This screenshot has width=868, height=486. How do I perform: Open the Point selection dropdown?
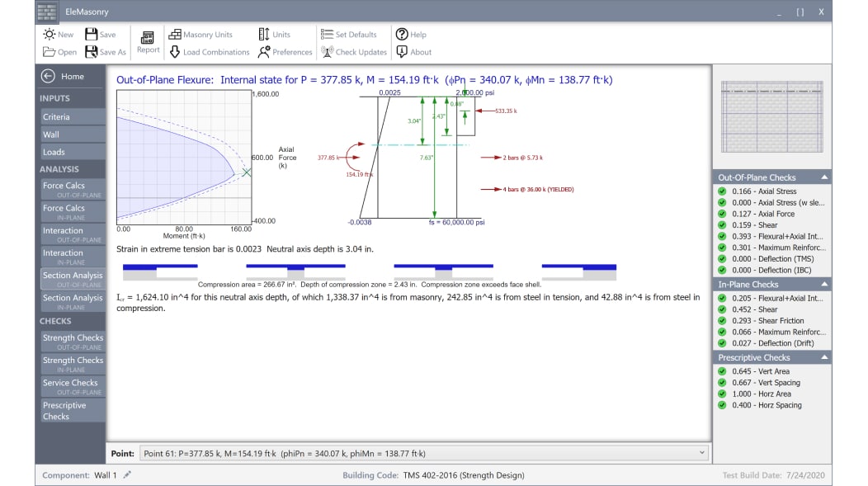pyautogui.click(x=702, y=453)
